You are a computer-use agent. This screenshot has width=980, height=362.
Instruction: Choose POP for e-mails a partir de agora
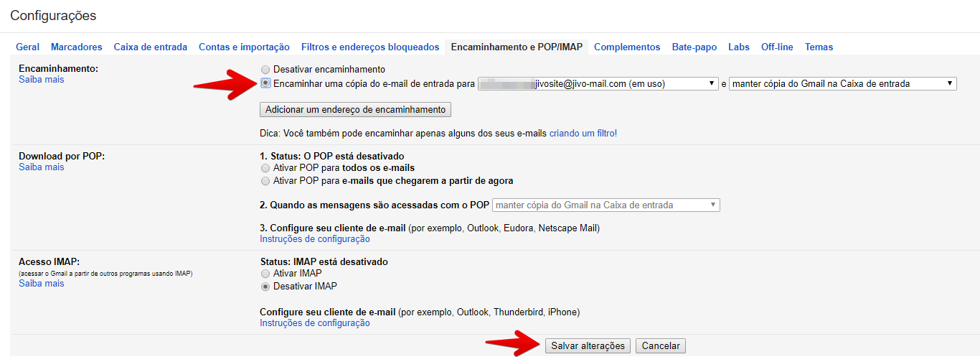pyautogui.click(x=266, y=181)
